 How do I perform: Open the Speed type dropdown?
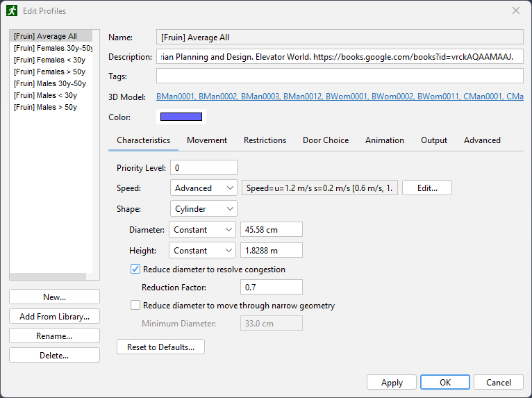point(203,188)
